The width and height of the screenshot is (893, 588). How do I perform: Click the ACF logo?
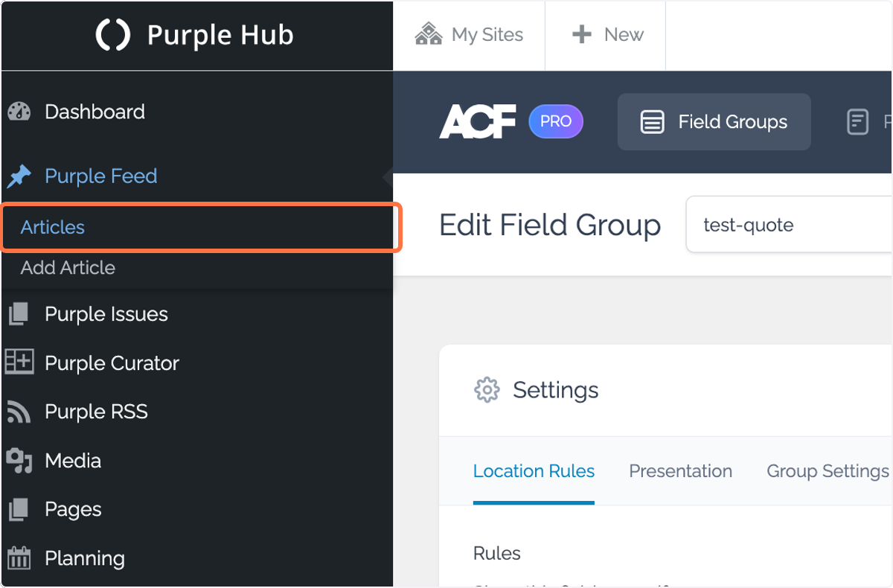pos(478,121)
